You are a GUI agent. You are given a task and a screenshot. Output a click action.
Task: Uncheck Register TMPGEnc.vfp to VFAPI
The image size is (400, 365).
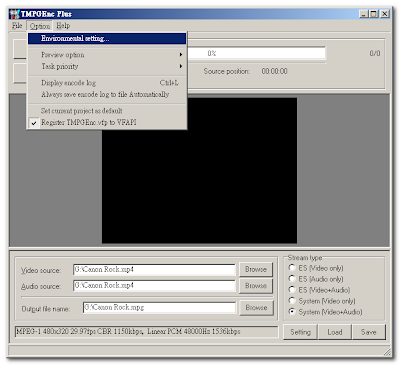pyautogui.click(x=107, y=122)
